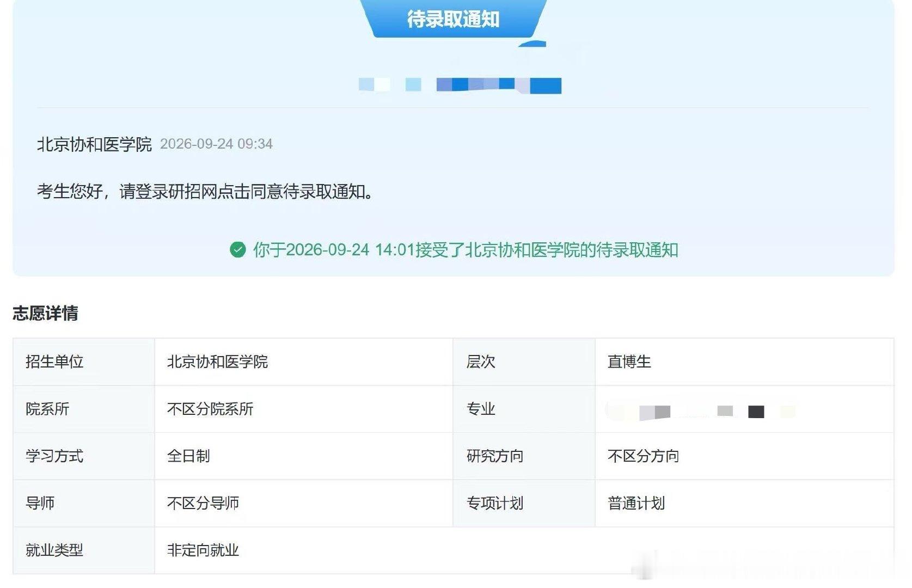Click the 研究方向 label cell
912x588 pixels.
(x=524, y=456)
